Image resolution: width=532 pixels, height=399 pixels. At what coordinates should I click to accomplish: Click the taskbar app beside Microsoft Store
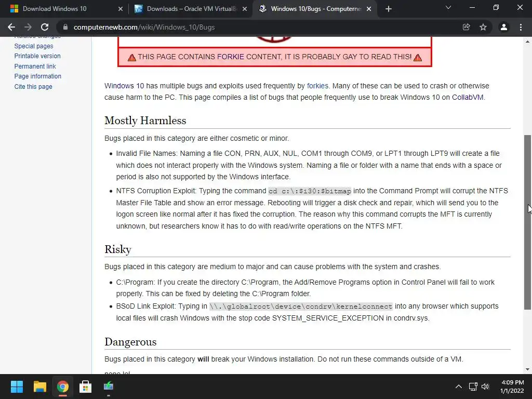pyautogui.click(x=108, y=387)
